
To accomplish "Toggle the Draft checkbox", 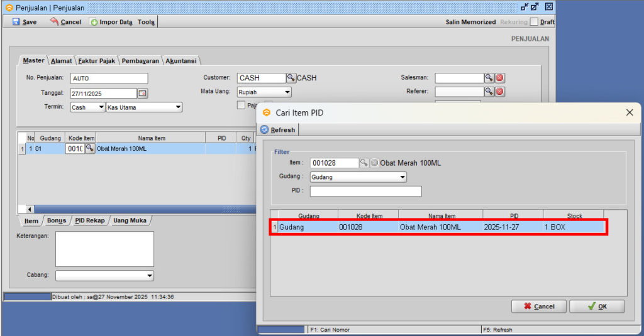I will (x=534, y=21).
